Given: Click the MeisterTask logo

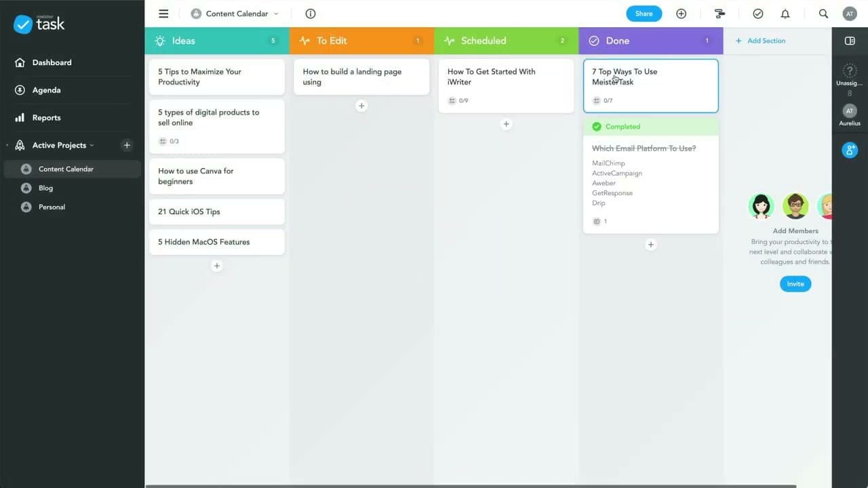Looking at the screenshot, I should [x=37, y=24].
